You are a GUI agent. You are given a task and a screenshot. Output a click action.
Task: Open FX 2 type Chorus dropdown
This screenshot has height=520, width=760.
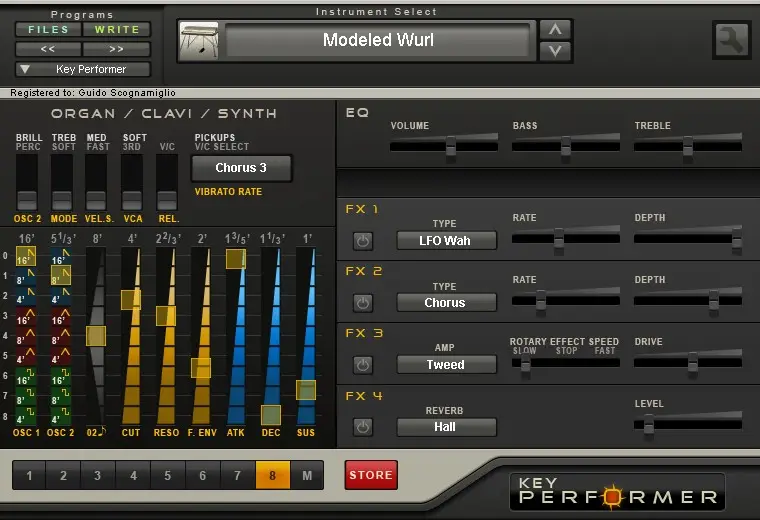(446, 302)
